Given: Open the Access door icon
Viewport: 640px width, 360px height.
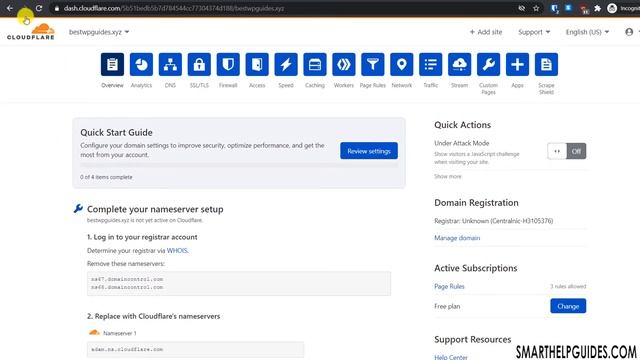Looking at the screenshot, I should [257, 64].
